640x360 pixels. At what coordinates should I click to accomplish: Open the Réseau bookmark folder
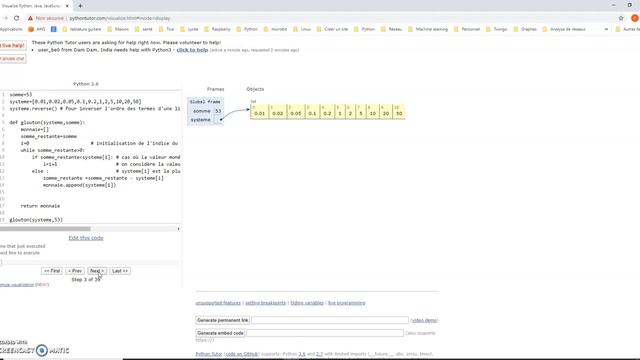[x=391, y=29]
